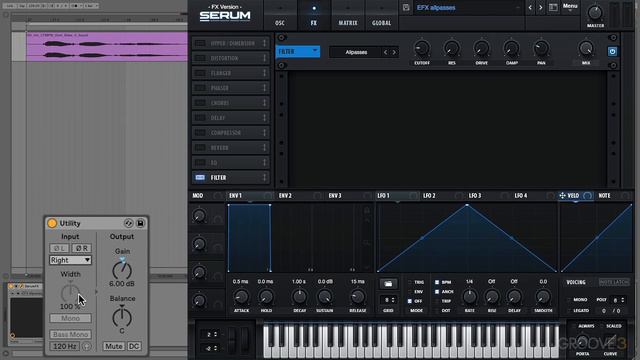Open the Serum Menu dropdown
The width and height of the screenshot is (640, 360).
tap(570, 6)
